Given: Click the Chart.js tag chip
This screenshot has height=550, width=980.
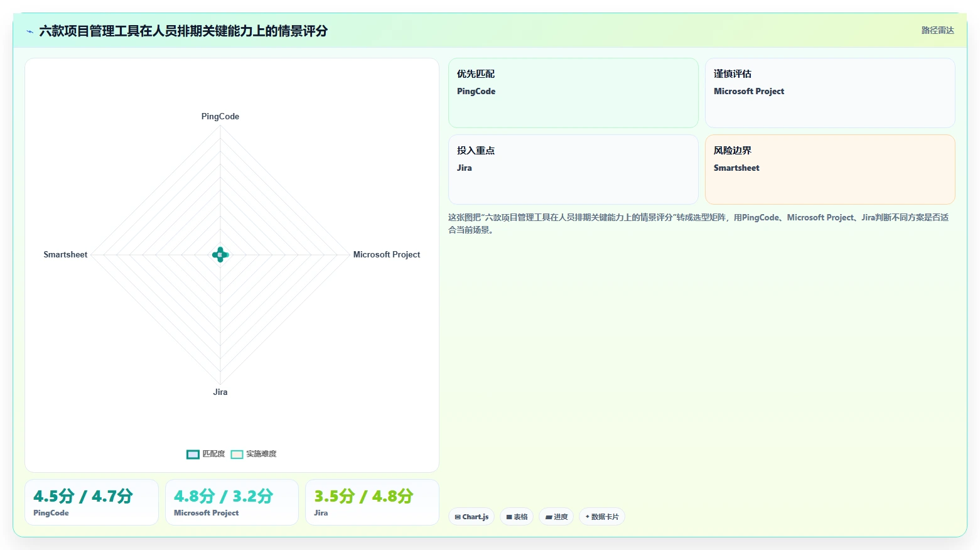Looking at the screenshot, I should pyautogui.click(x=471, y=517).
